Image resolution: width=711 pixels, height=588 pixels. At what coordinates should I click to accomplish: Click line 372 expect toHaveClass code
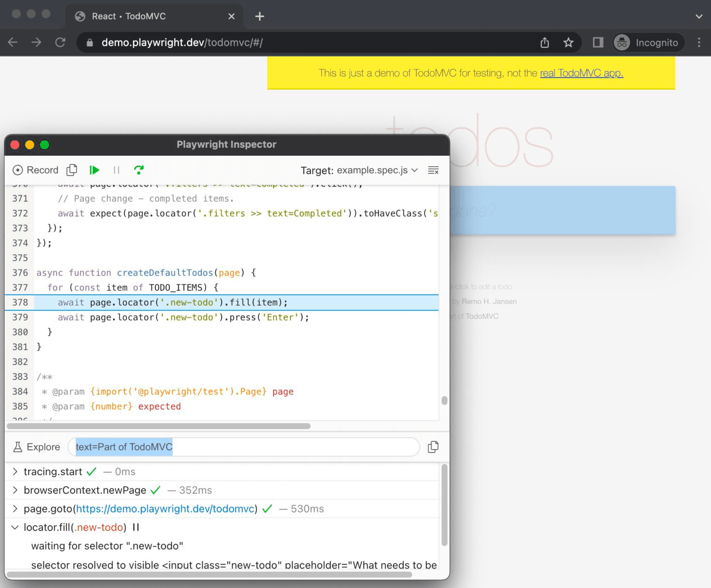(x=248, y=213)
